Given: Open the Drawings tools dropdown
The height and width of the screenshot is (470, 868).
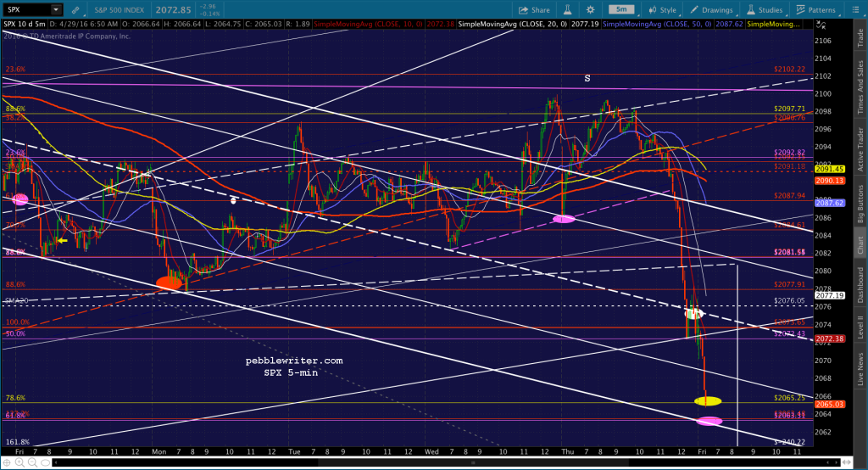Looking at the screenshot, I should [711, 10].
